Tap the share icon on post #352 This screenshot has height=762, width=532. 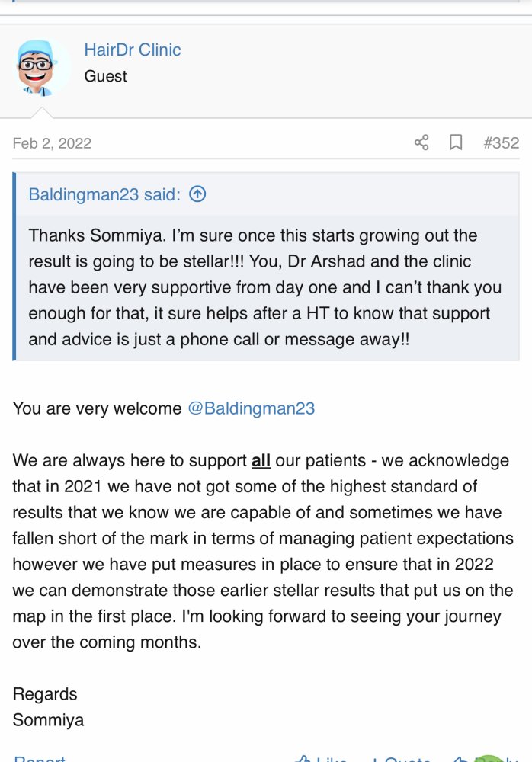pyautogui.click(x=421, y=142)
